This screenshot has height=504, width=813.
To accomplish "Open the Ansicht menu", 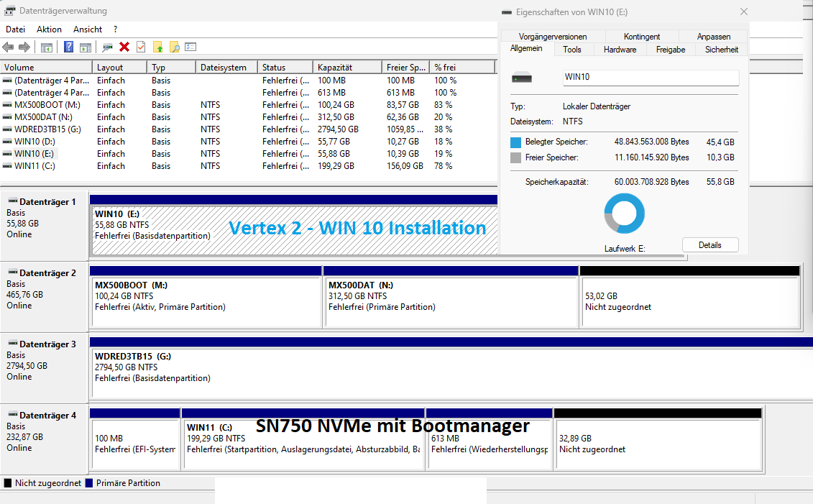I will point(88,29).
